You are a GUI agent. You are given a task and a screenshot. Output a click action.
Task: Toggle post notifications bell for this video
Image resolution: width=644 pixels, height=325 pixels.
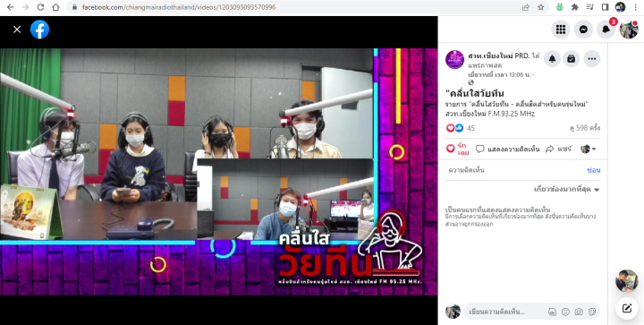click(552, 59)
